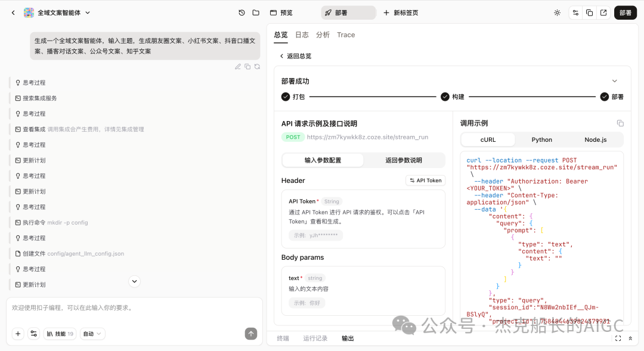Select the Python code example
Screen dimensions: 644x351
click(541, 139)
